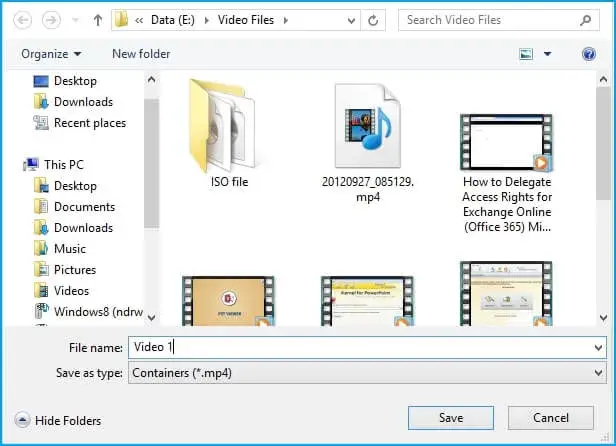Select Video Files in the address path

coord(246,20)
